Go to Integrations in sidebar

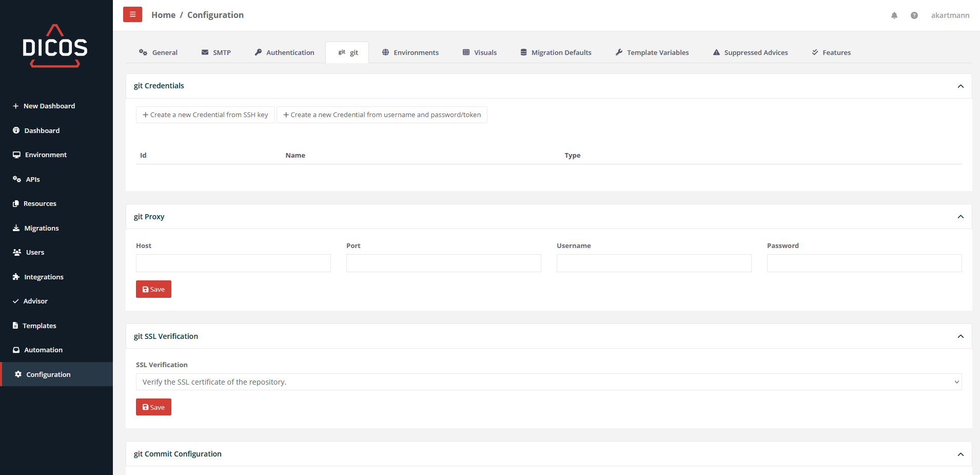point(44,277)
